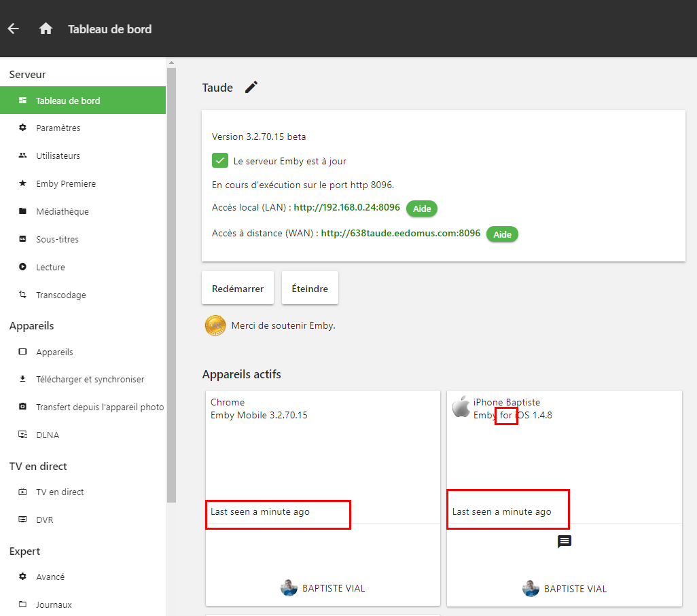Click the gold Emby supporter badge
This screenshot has height=616, width=697.
[215, 325]
